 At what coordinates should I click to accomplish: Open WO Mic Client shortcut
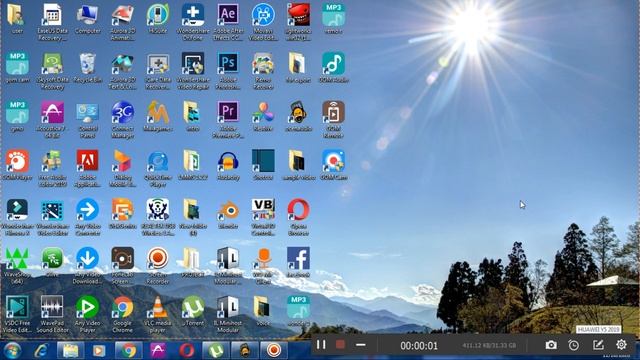(263, 266)
